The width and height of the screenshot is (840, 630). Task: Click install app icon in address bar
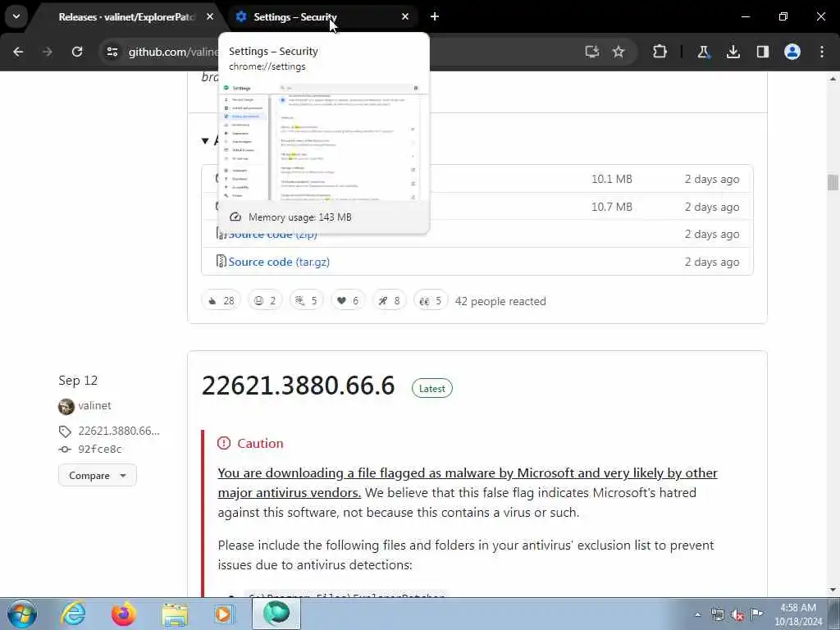click(x=592, y=52)
